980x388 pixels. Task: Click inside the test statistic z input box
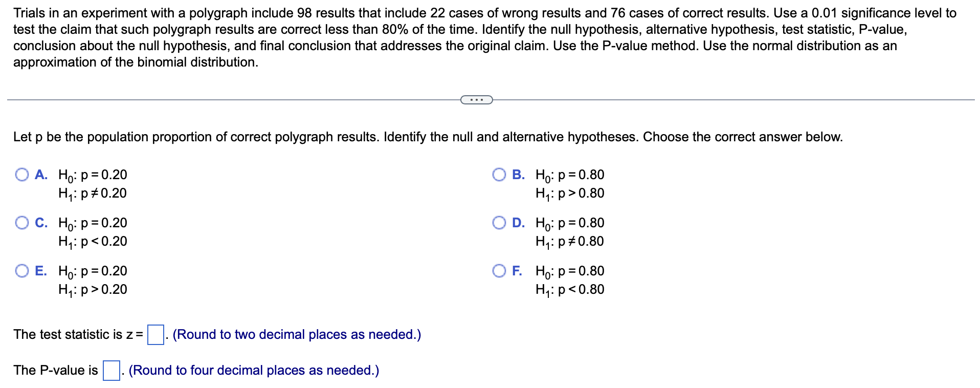click(154, 335)
